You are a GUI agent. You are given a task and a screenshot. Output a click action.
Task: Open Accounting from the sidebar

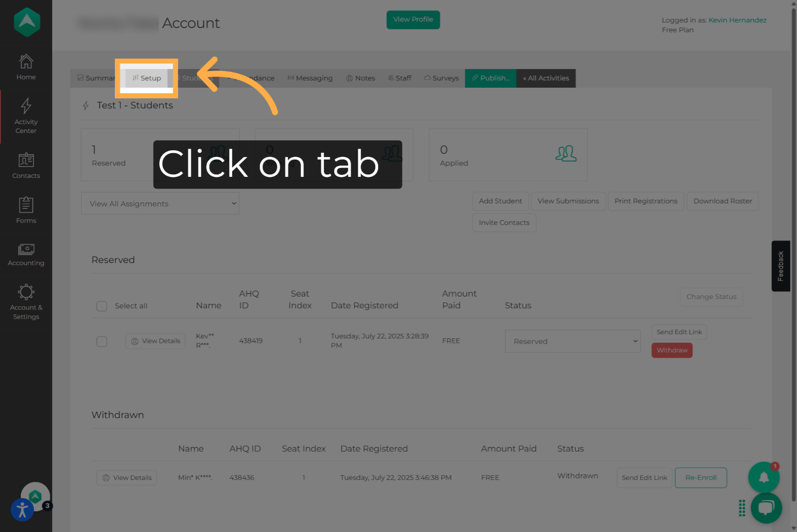click(x=26, y=255)
